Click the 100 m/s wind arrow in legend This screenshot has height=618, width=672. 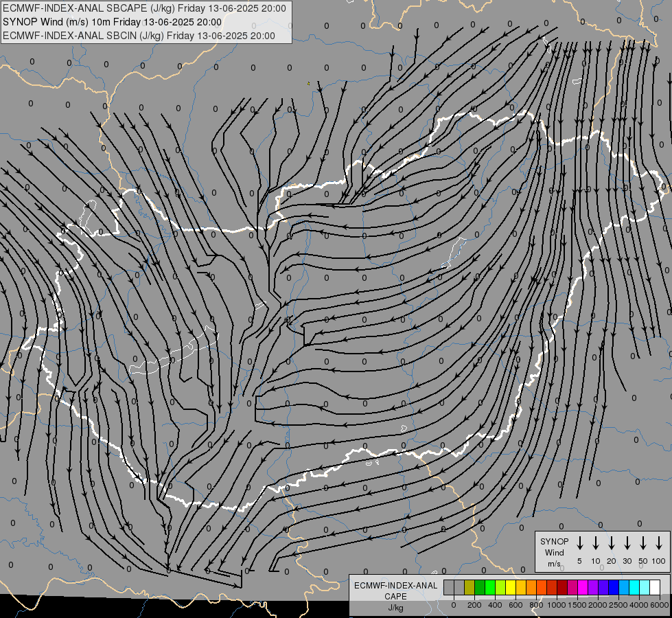[659, 542]
